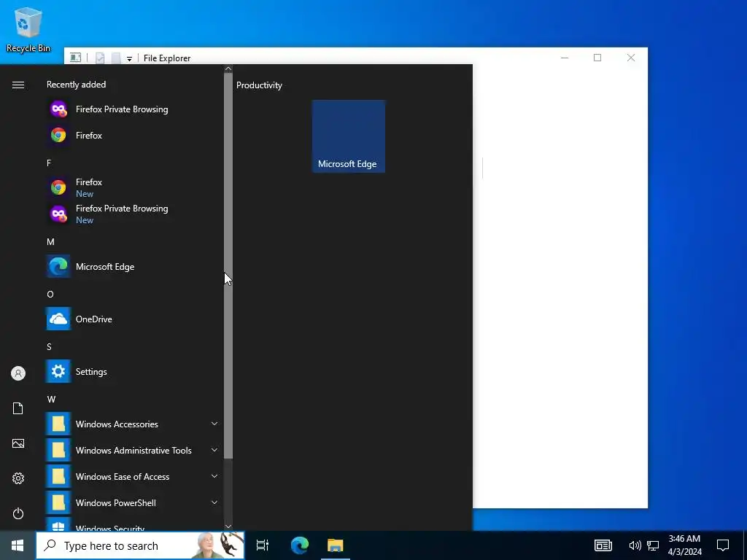Open Firefox under the F section

[x=133, y=187]
